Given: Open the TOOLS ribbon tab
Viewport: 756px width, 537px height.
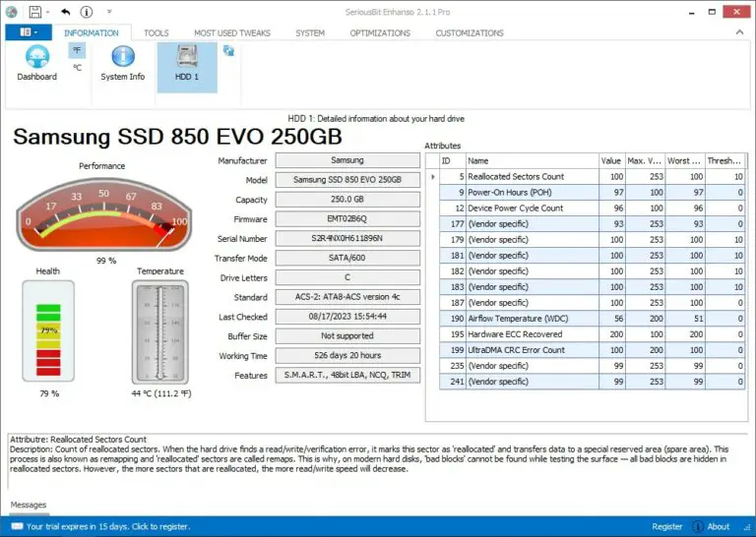Looking at the screenshot, I should (x=156, y=33).
